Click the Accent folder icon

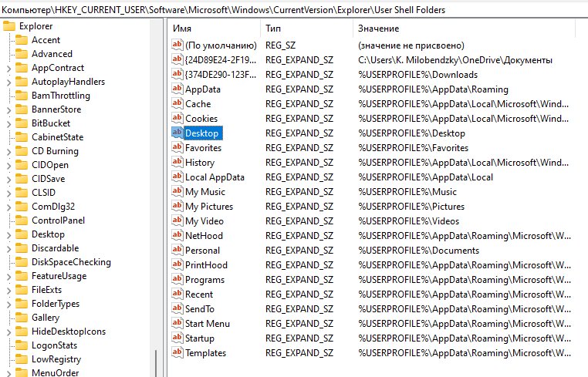tap(22, 40)
